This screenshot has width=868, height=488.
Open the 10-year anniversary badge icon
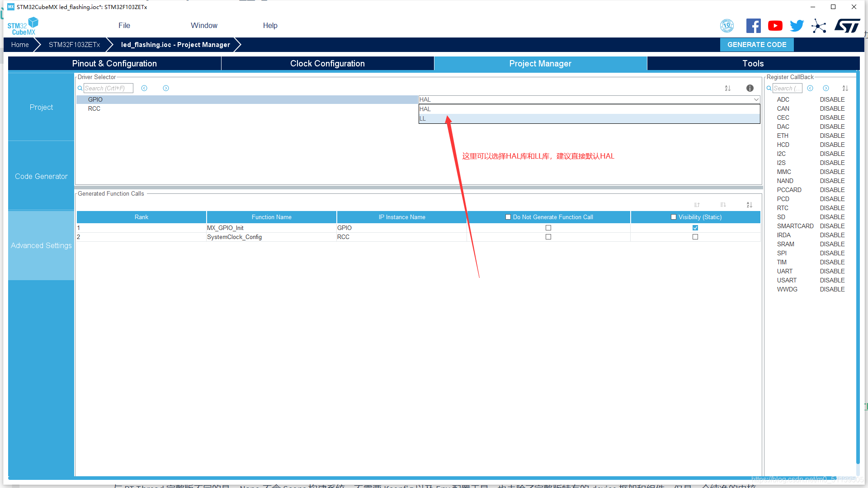click(x=727, y=26)
